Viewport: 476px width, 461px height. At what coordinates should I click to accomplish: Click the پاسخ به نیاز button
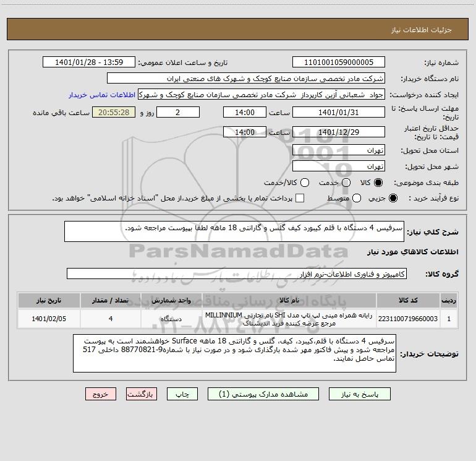(360, 394)
